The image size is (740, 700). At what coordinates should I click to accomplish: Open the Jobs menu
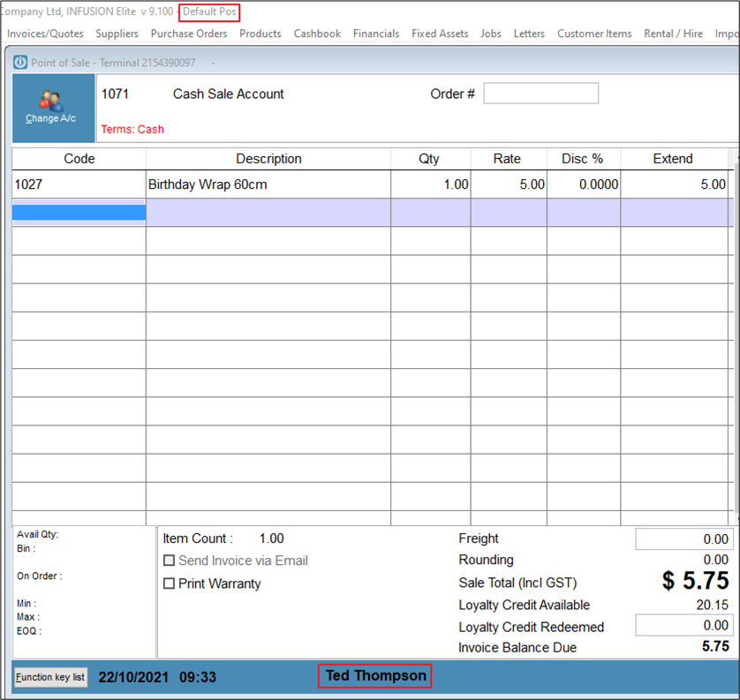pos(491,34)
